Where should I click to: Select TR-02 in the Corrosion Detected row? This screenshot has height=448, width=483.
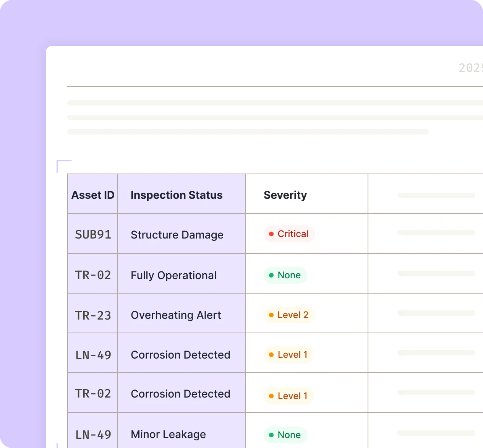[x=93, y=393]
